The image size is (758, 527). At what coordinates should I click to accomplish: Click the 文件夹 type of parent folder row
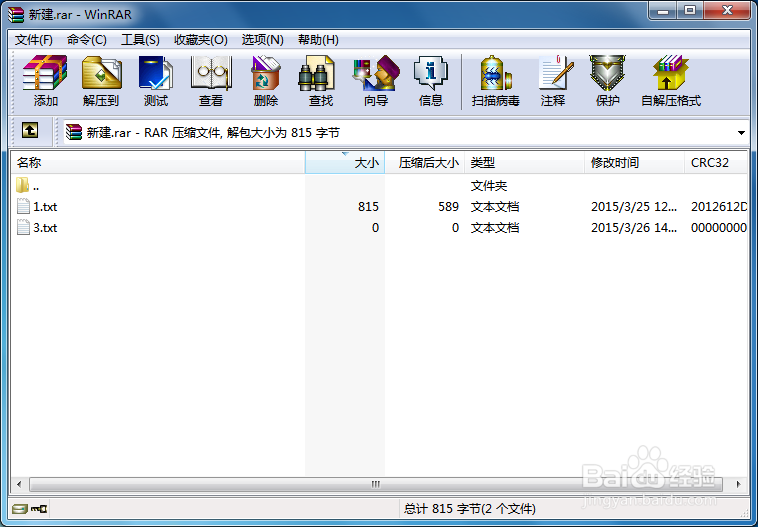pyautogui.click(x=489, y=186)
